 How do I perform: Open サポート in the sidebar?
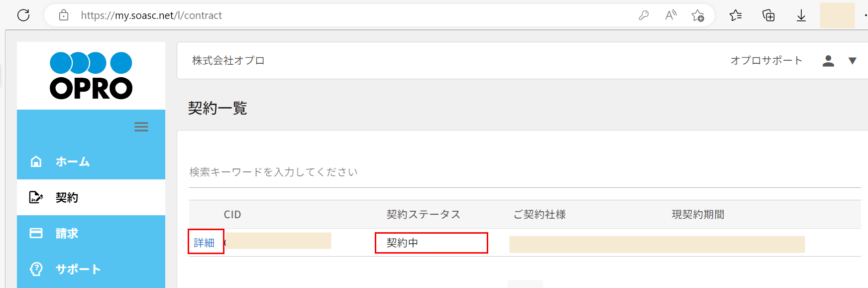[x=78, y=269]
